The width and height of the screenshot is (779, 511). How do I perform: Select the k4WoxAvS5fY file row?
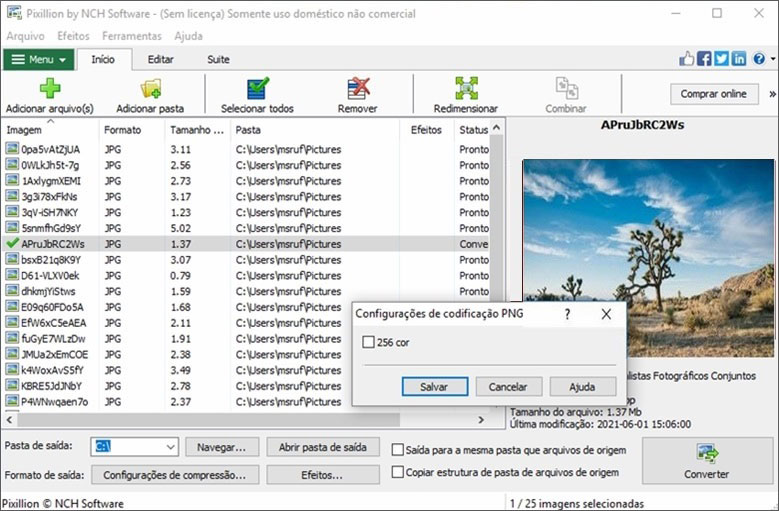point(176,369)
